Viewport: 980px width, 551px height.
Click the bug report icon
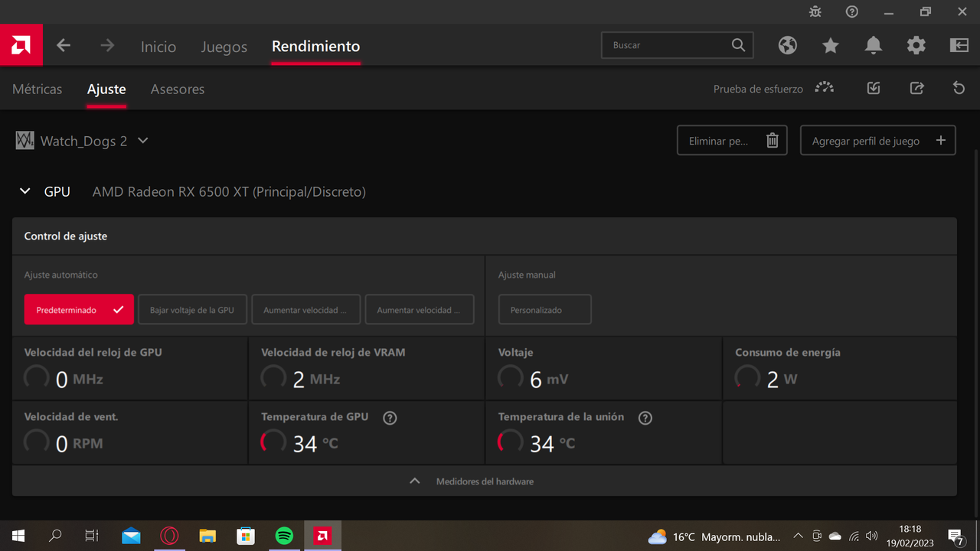(815, 11)
